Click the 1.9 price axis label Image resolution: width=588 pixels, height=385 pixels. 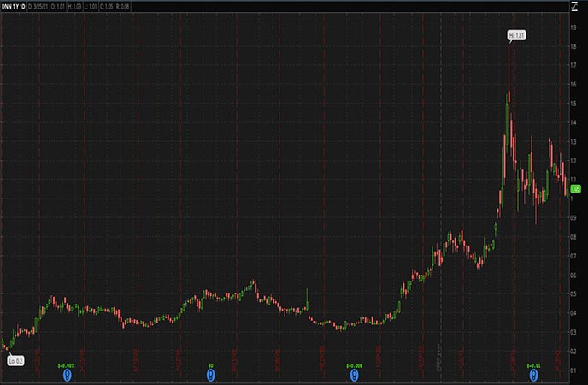click(573, 27)
